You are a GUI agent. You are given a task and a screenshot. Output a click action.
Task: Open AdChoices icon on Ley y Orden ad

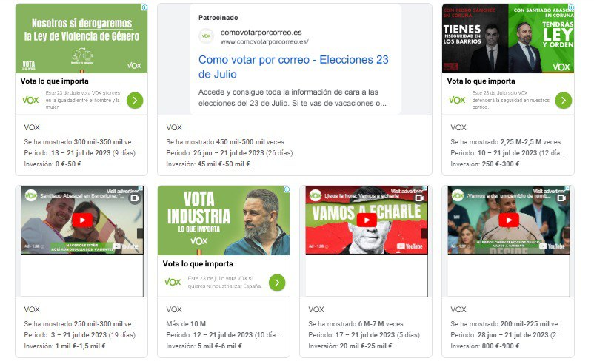[571, 7]
